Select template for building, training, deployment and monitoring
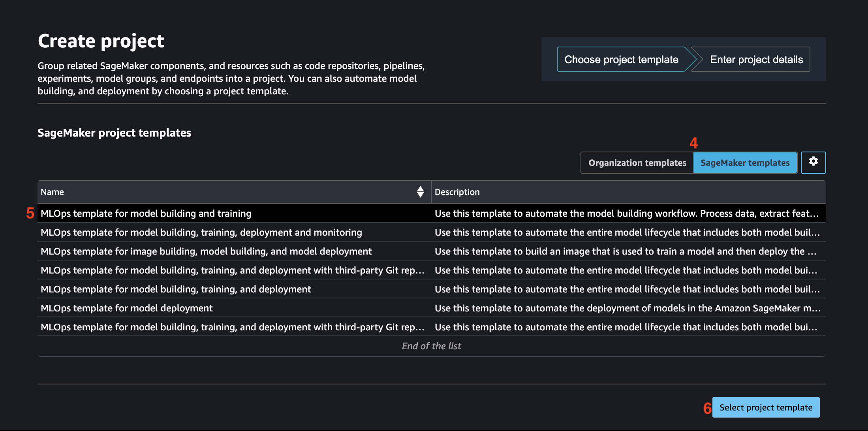The image size is (868, 431). [x=431, y=232]
